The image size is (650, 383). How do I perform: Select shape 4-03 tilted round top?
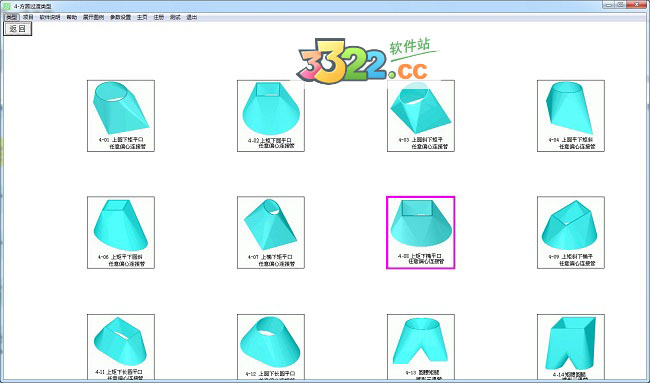click(x=421, y=116)
